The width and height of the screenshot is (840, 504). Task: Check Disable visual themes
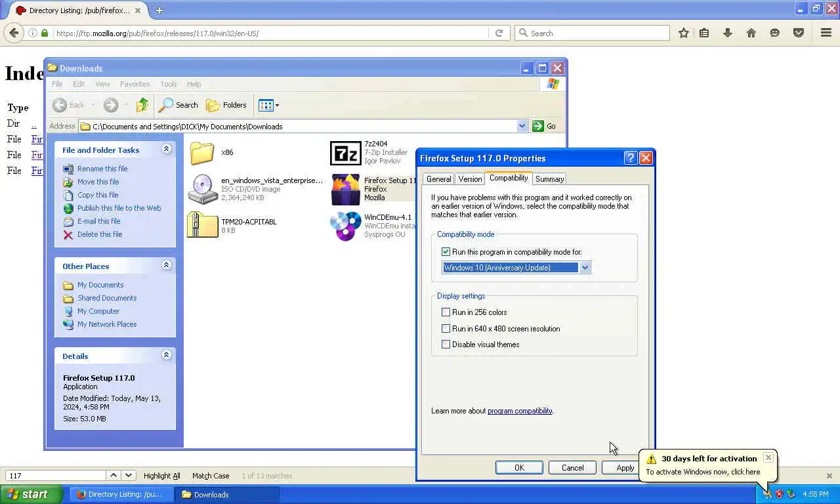coord(446,345)
